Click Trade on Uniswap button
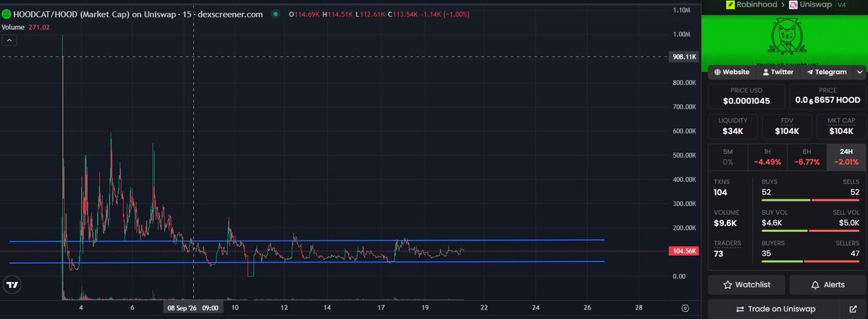The image size is (868, 319). pos(775,309)
